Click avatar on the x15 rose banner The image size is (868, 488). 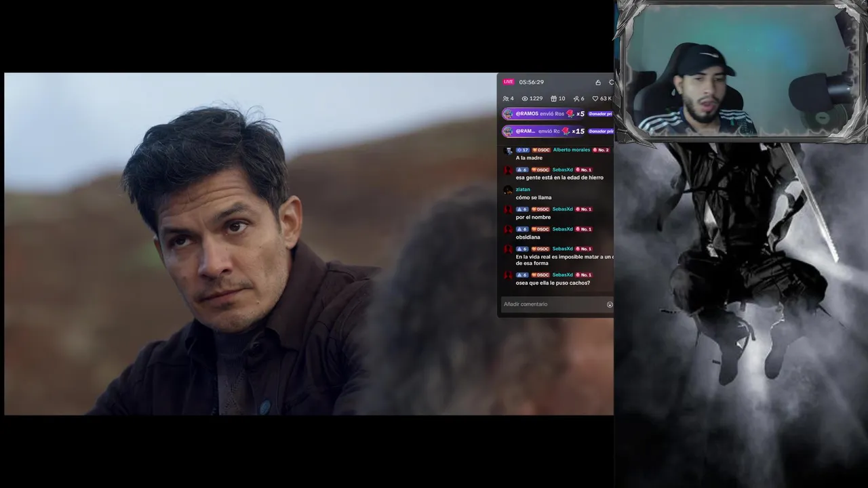click(508, 131)
